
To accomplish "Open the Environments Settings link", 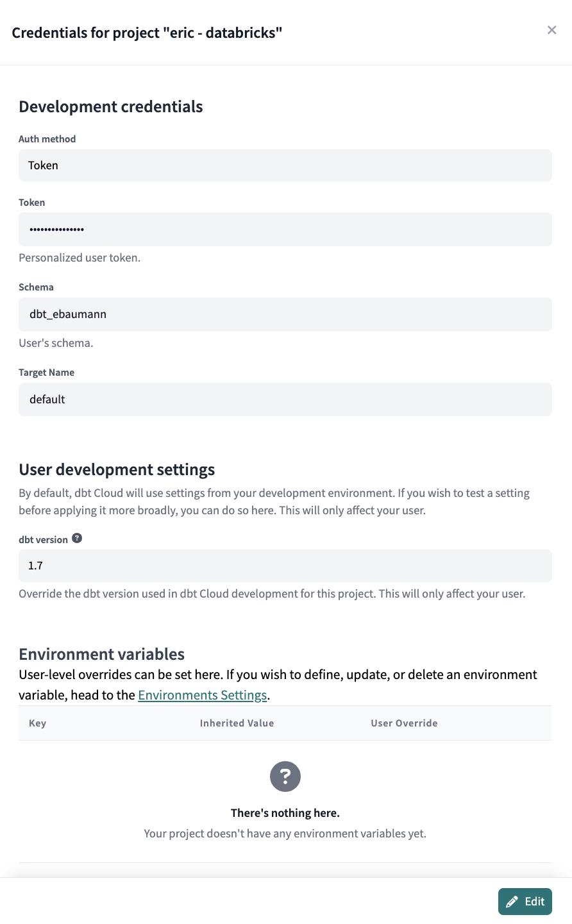I will [202, 694].
